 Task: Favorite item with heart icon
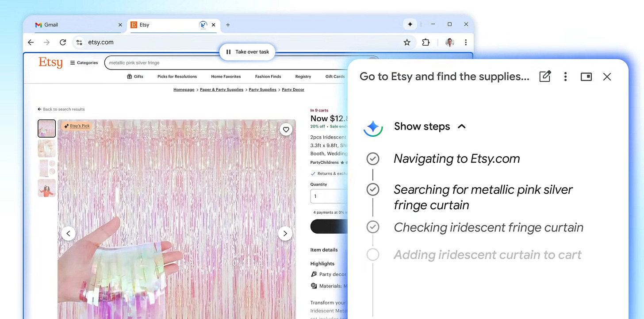click(x=286, y=130)
